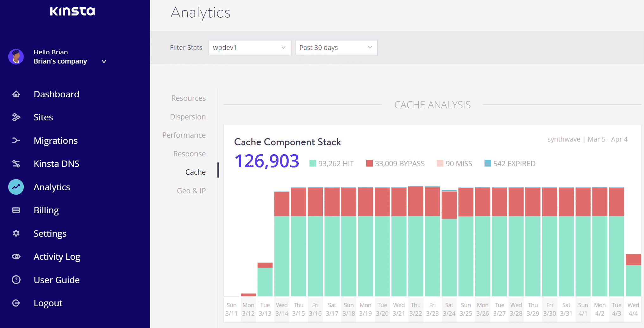Viewport: 644px width, 328px height.
Task: Click the Settings gear icon
Action: coord(16,233)
